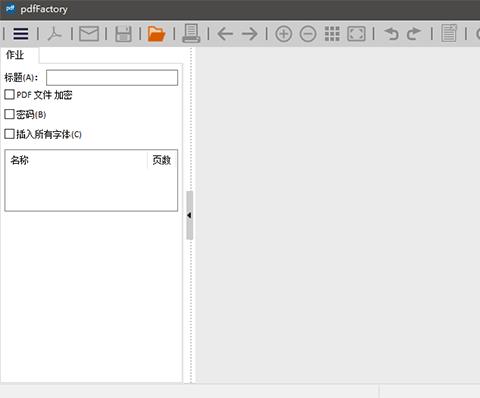Collapse the side panel with the arrow handle
Screen dimensions: 480x398
pyautogui.click(x=189, y=215)
